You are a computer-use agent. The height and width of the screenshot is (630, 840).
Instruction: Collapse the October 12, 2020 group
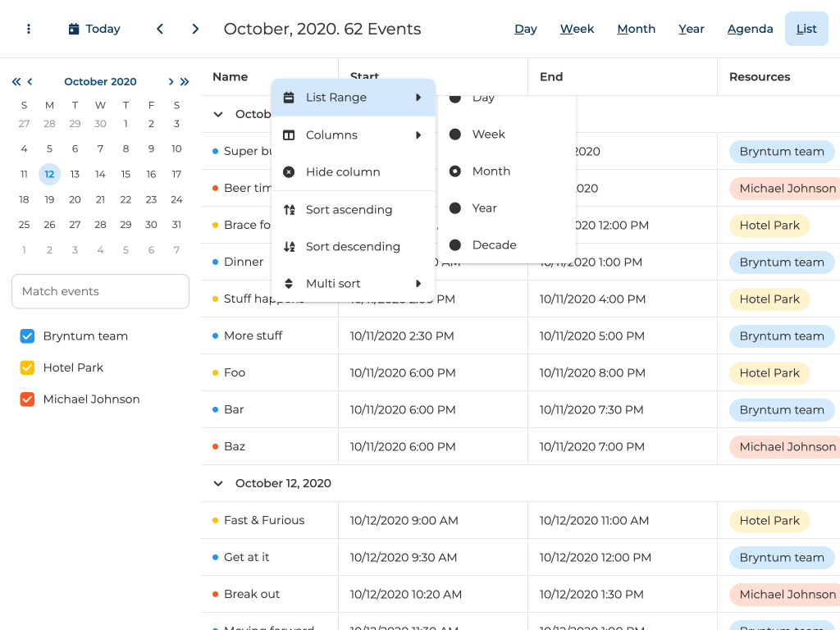point(218,483)
